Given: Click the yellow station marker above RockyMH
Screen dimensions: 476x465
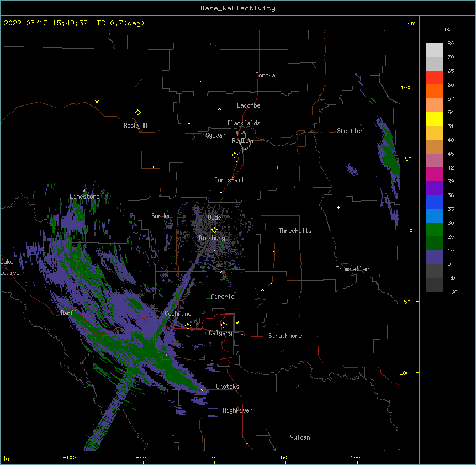Looking at the screenshot, I should click(137, 112).
